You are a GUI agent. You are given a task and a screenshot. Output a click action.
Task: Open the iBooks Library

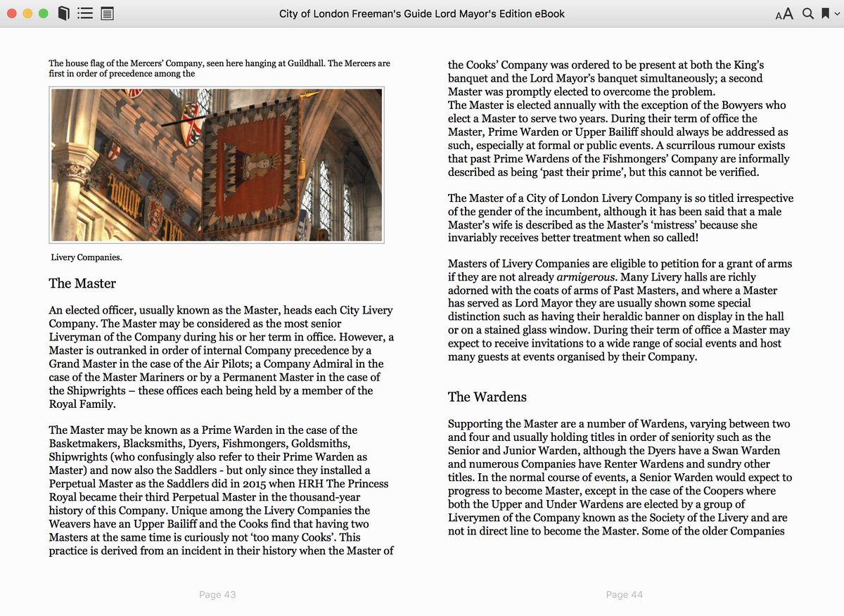63,13
